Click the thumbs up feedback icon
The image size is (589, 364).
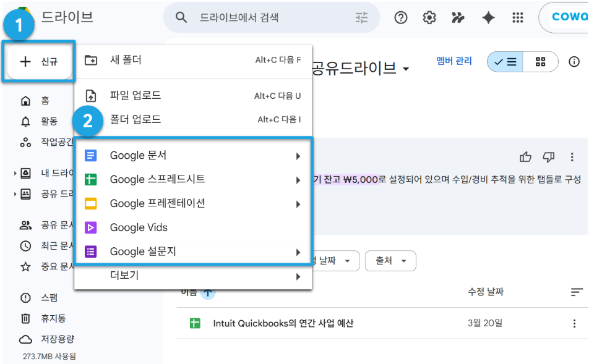click(525, 157)
